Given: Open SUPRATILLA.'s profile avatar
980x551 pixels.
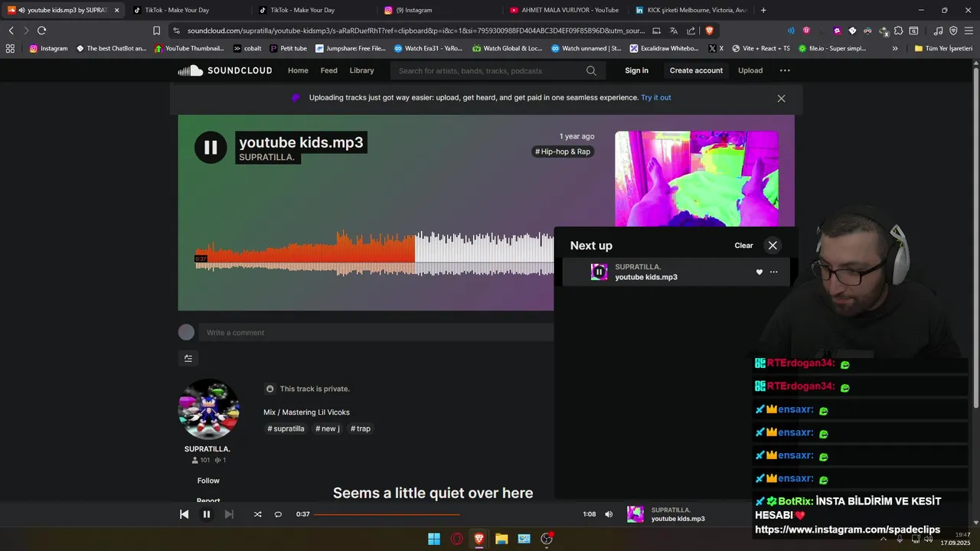Looking at the screenshot, I should [208, 409].
